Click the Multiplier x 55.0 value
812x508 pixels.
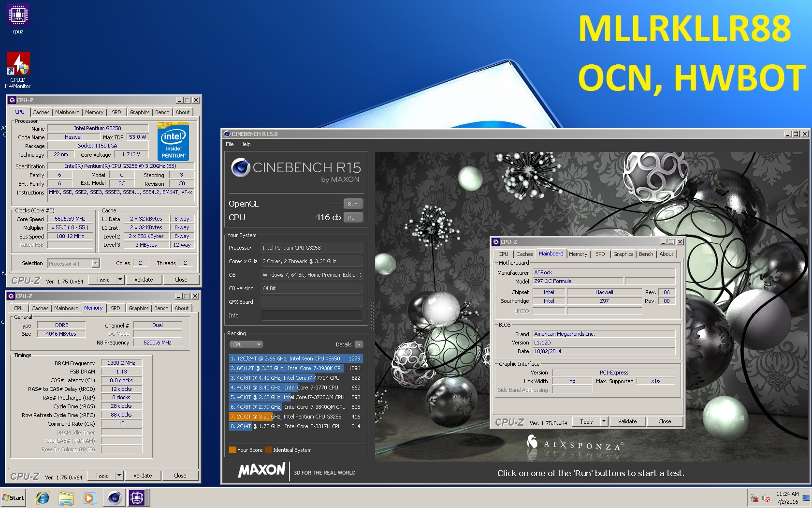tap(70, 227)
